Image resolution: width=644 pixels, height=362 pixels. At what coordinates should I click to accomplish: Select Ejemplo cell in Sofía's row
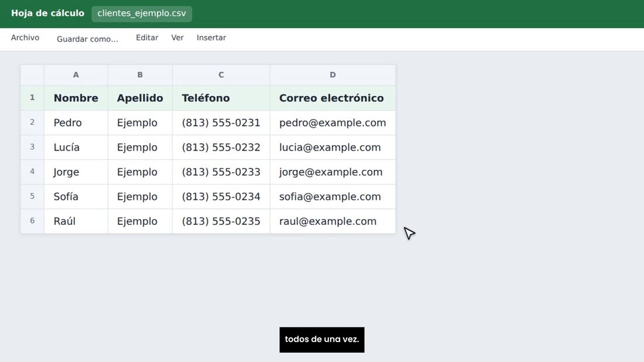[x=140, y=196]
